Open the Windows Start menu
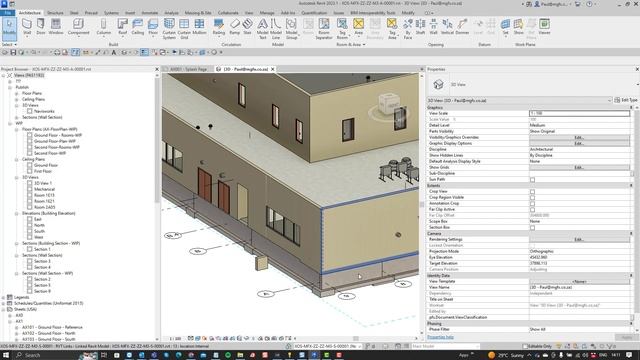 click(6, 355)
